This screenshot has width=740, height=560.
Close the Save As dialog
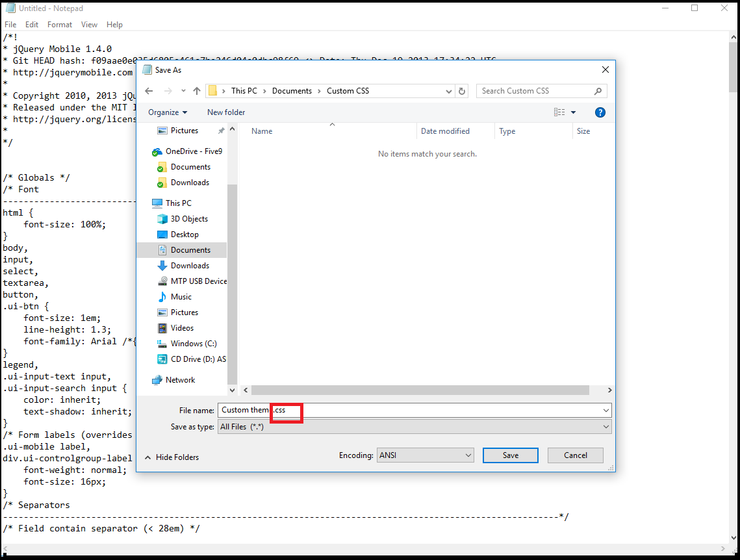606,70
